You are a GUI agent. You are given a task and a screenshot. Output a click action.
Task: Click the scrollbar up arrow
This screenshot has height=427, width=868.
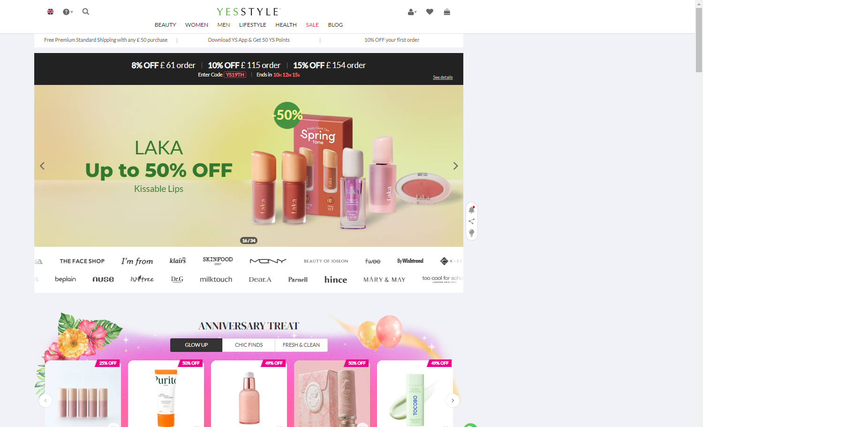pyautogui.click(x=699, y=4)
